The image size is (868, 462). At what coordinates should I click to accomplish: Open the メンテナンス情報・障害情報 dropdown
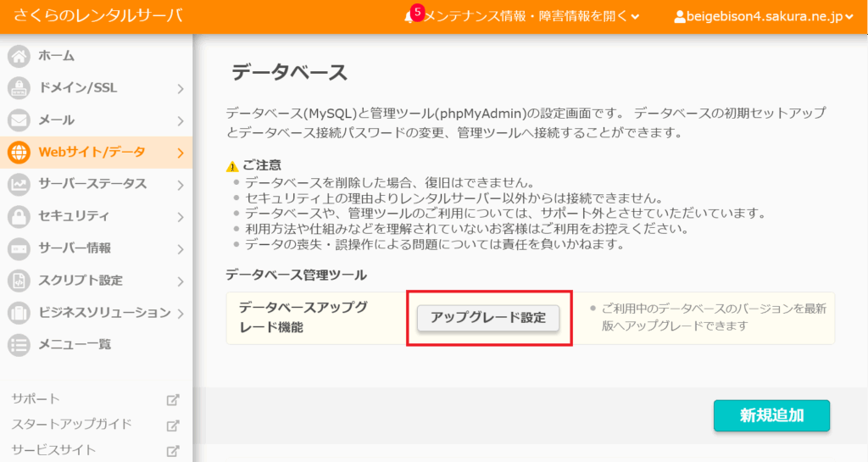coord(531,16)
